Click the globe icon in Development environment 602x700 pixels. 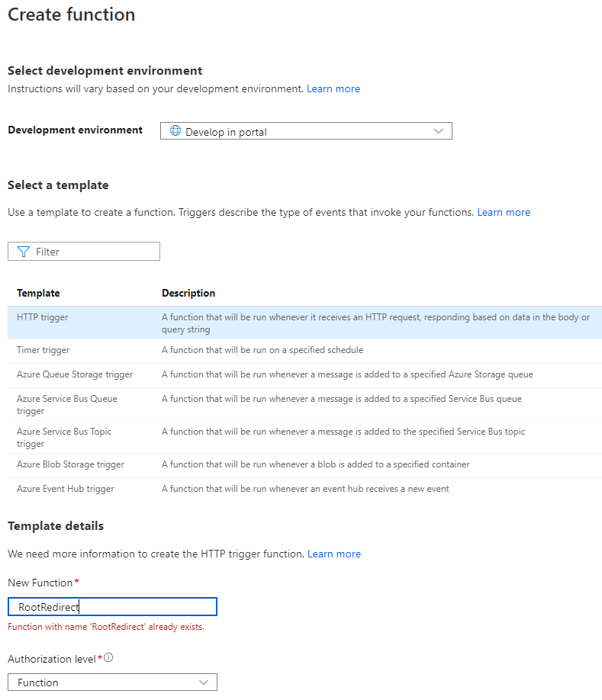click(x=175, y=131)
